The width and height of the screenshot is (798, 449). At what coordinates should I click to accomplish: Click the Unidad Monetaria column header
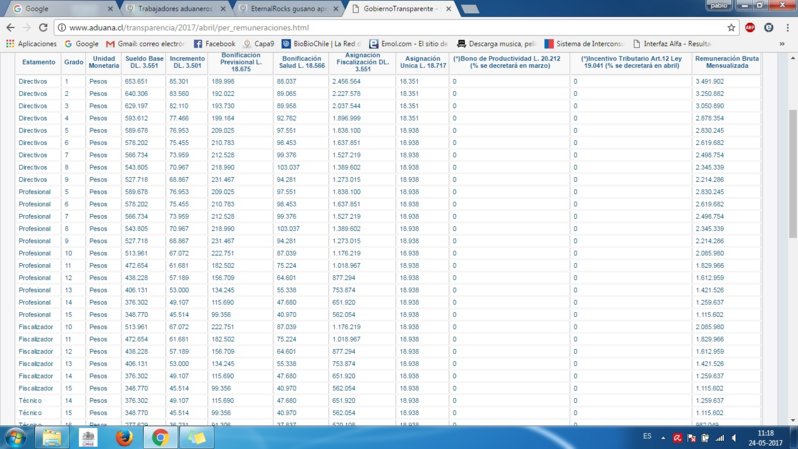pos(104,62)
